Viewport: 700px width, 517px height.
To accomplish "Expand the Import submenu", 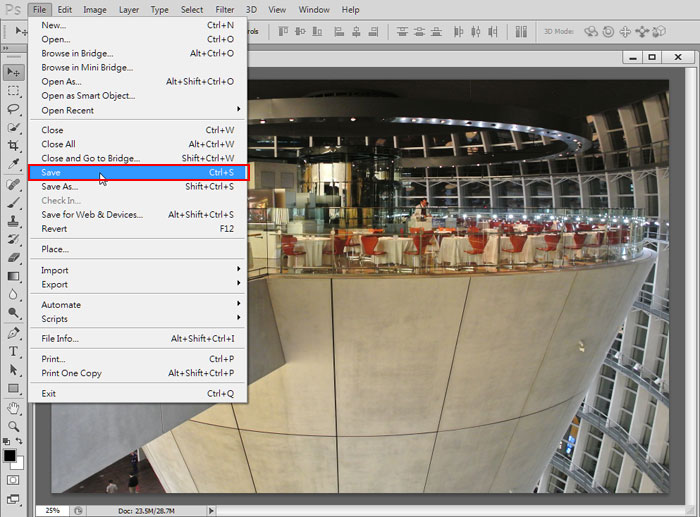I will (x=137, y=270).
